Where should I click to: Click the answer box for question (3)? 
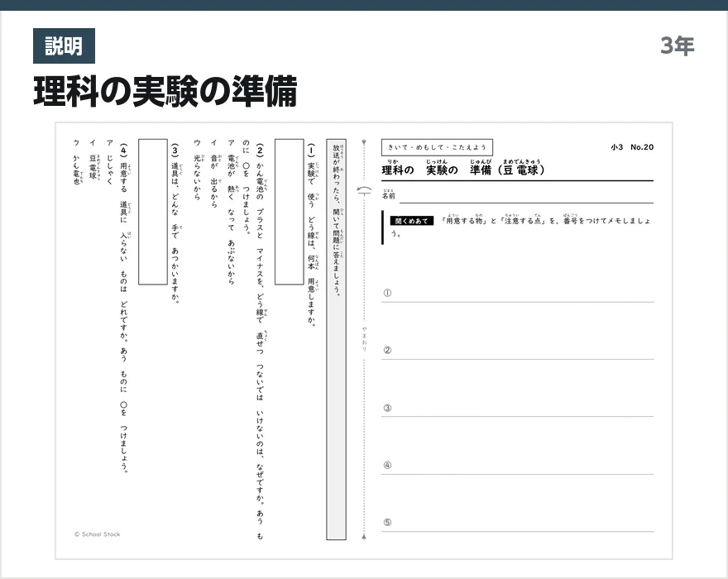[153, 212]
